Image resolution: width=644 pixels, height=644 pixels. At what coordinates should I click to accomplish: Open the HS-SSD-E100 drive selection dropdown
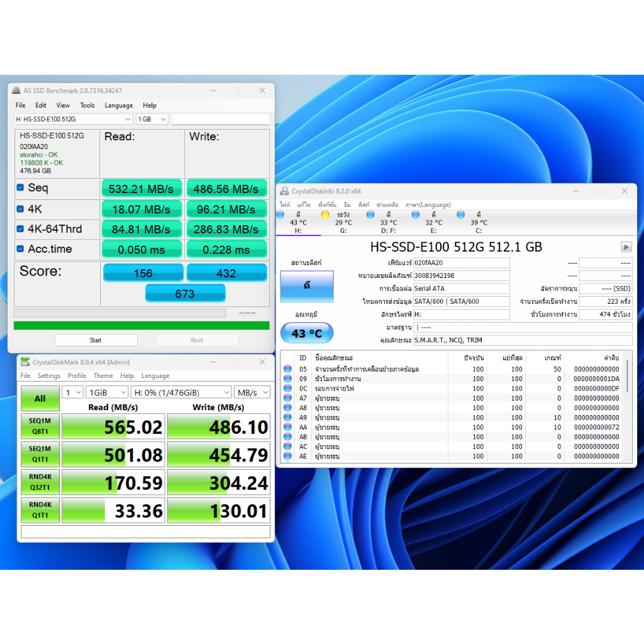click(x=73, y=119)
